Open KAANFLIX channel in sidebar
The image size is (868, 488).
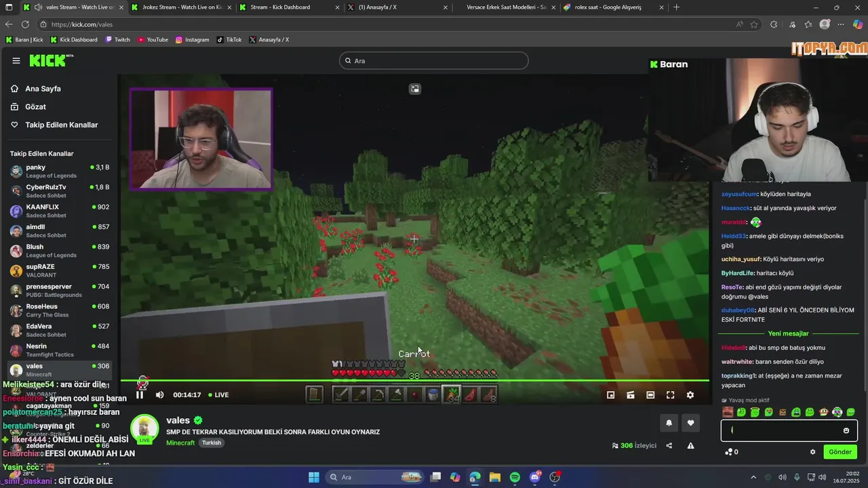point(60,211)
